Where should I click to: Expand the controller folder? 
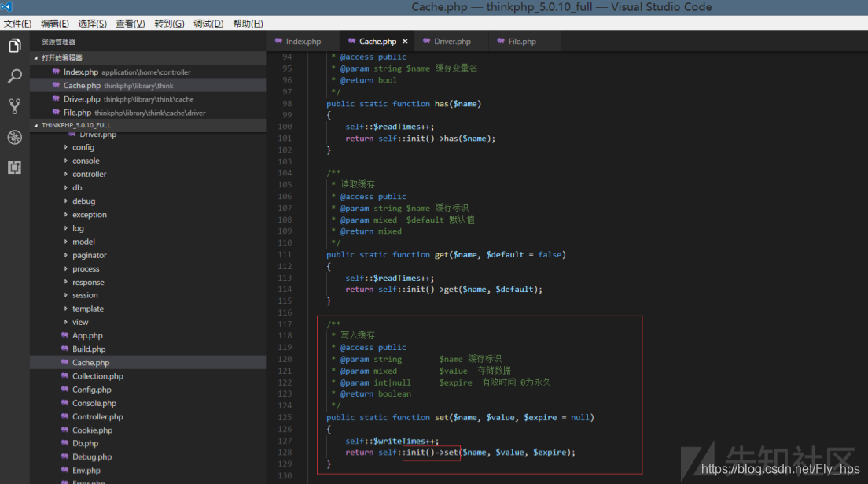(x=89, y=174)
